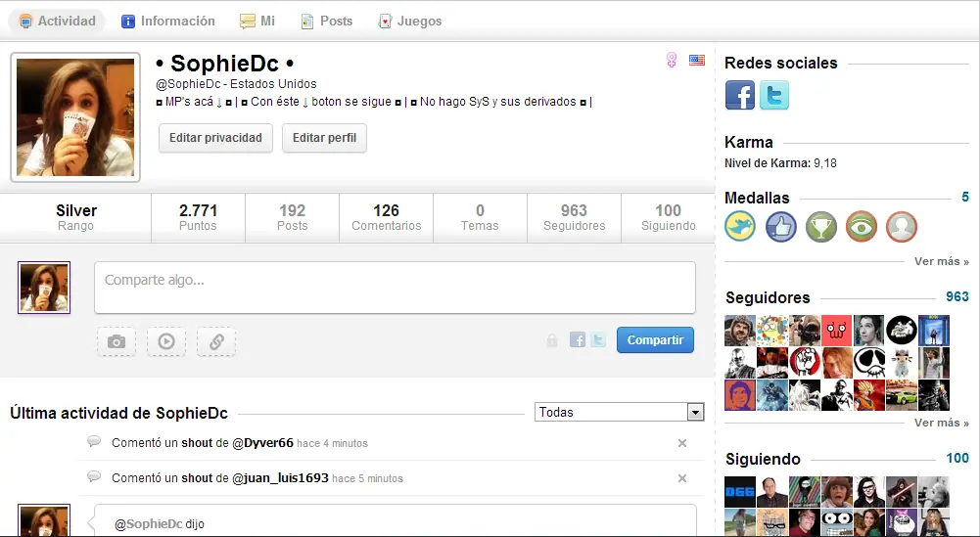Open the Todas activity filter dropdown
This screenshot has width=980, height=537.
(620, 412)
